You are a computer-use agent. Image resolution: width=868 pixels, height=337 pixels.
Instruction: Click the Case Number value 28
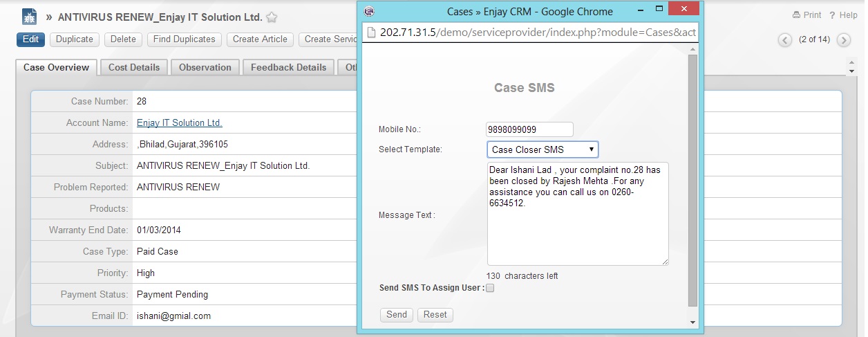coord(142,102)
